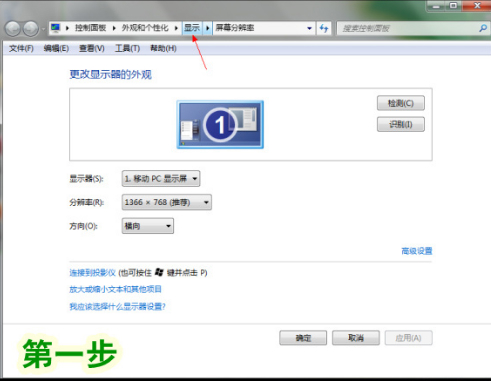Click the computer icon in address bar
The image size is (491, 381).
[56, 28]
